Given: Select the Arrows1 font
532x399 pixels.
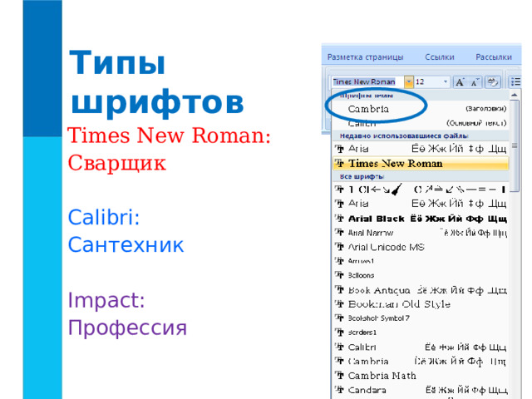Looking at the screenshot, I should tap(421, 261).
